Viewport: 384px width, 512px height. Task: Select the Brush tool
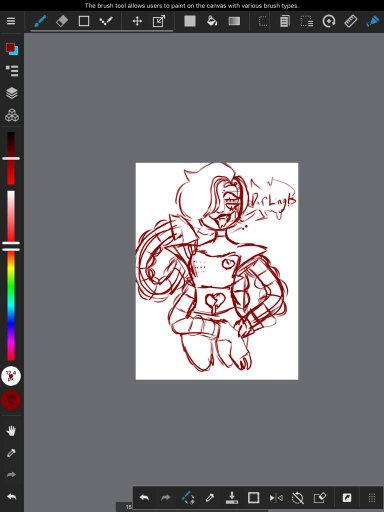point(40,21)
